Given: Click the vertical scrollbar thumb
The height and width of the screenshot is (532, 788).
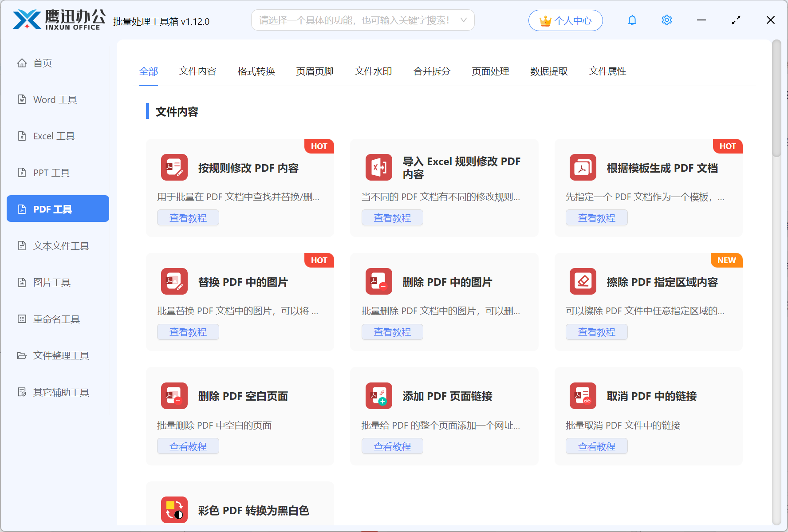Looking at the screenshot, I should 776,99.
